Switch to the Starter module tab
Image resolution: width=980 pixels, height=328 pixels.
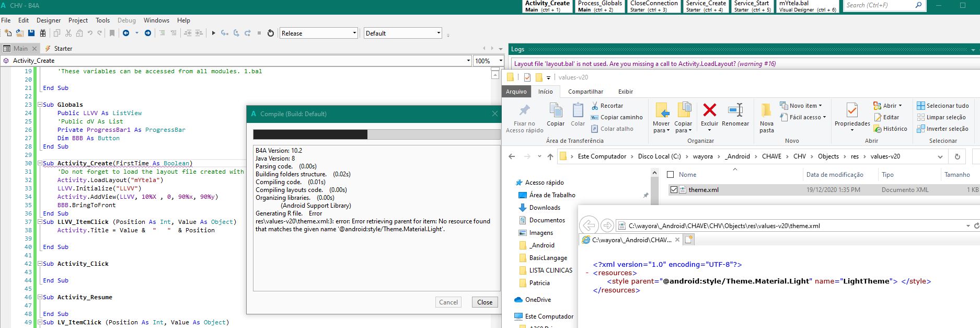coord(59,48)
